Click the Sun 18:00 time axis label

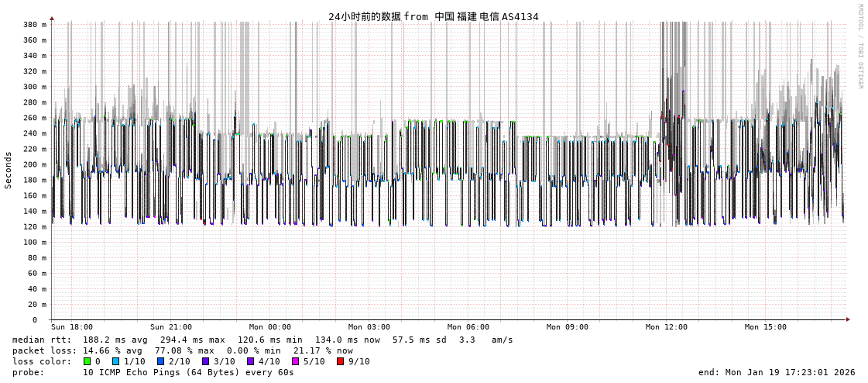click(x=72, y=327)
